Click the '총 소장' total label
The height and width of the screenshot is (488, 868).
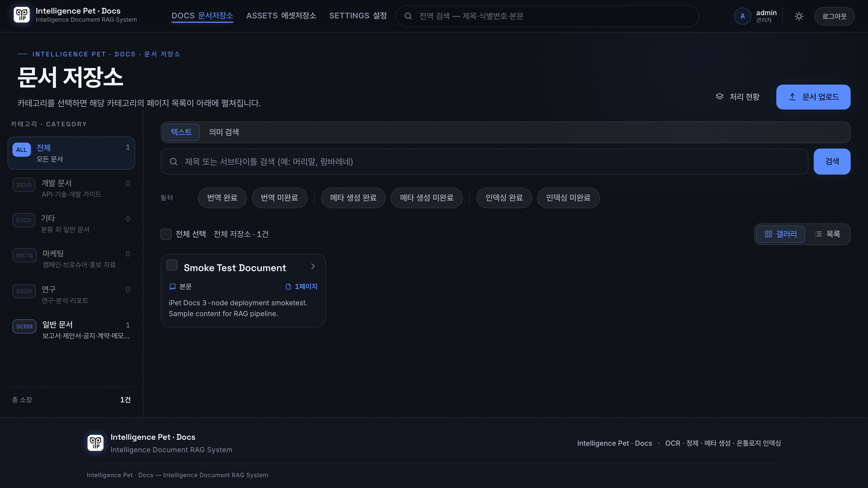pyautogui.click(x=22, y=400)
